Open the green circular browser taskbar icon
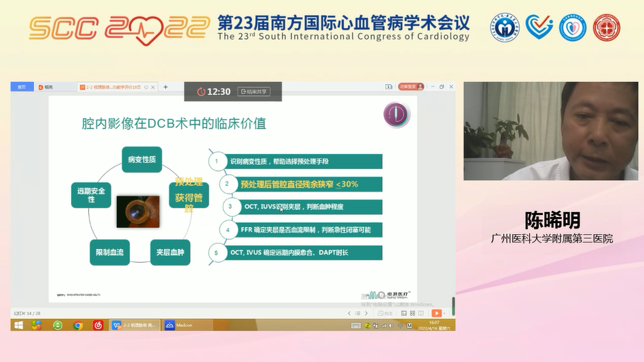The image size is (644, 362). (x=57, y=326)
